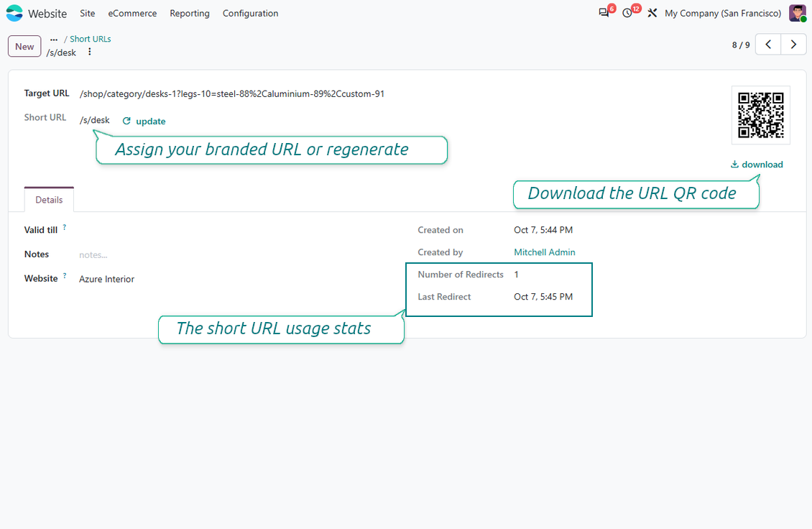Open the user avatar menu

(798, 13)
